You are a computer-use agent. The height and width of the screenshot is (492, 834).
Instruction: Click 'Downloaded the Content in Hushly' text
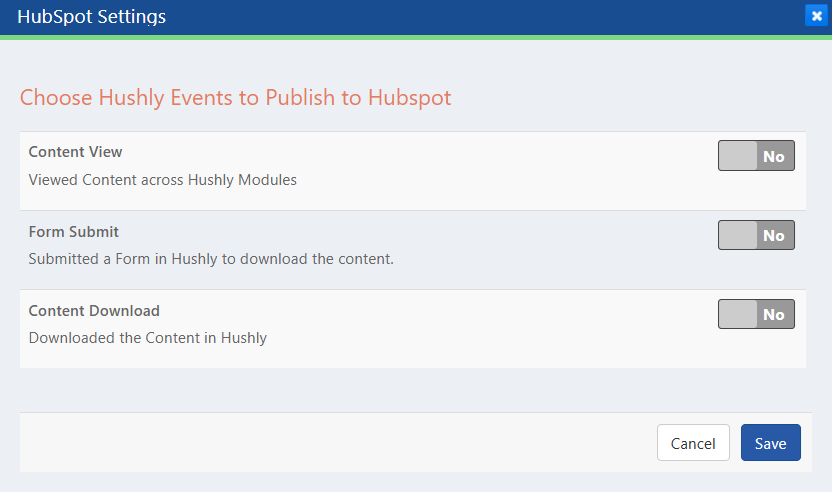point(148,338)
